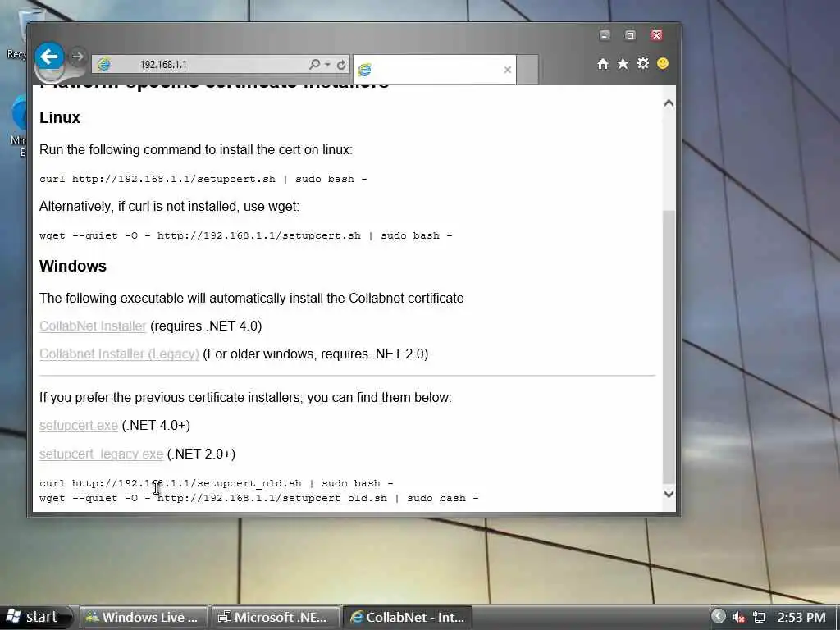Maximize the Internet Explorer window

coord(631,35)
